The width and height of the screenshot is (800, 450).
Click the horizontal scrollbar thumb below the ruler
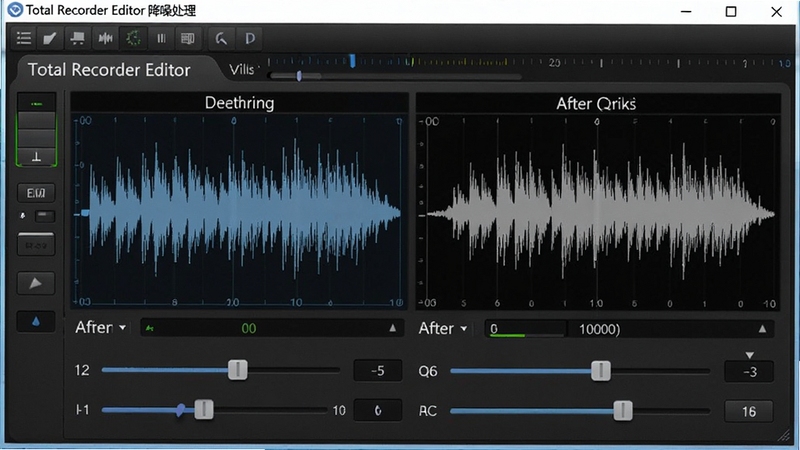(299, 76)
